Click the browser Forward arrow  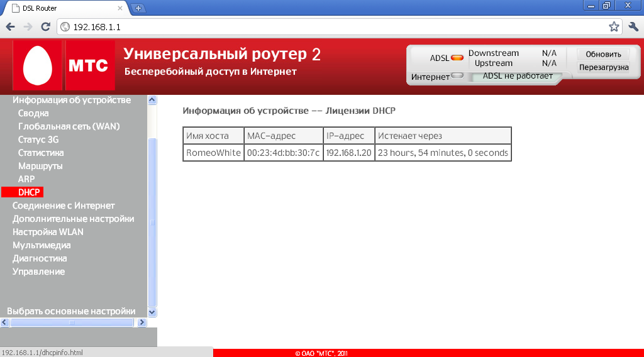coord(28,27)
